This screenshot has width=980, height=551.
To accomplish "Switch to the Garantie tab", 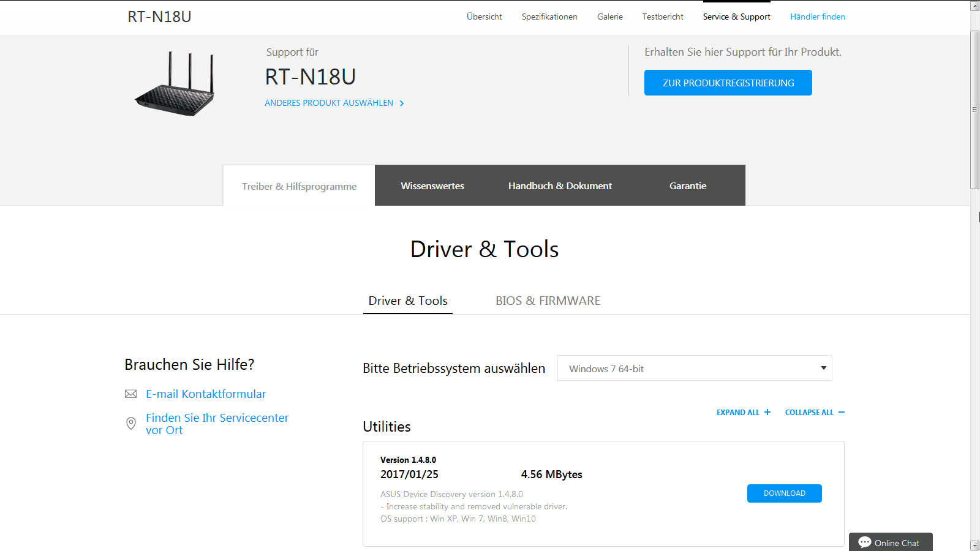I will click(x=688, y=186).
